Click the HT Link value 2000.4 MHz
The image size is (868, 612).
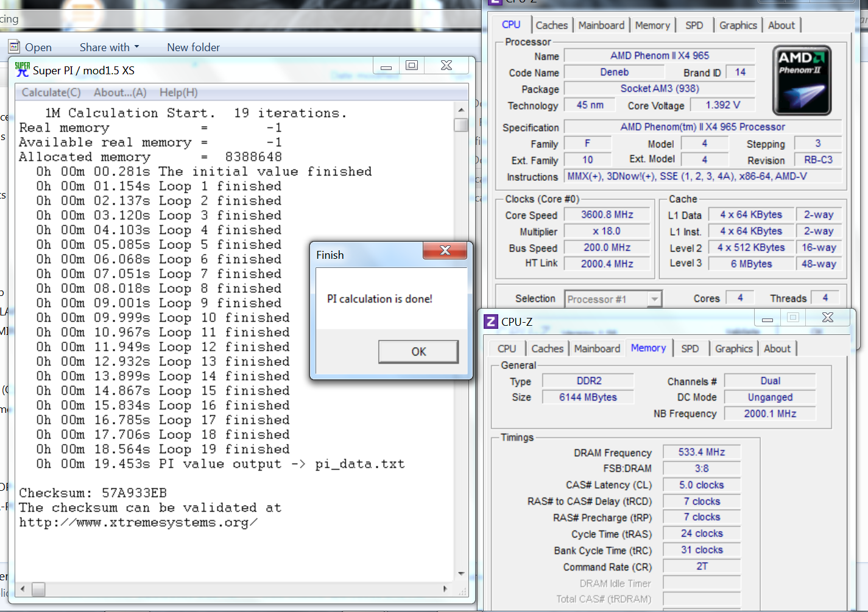pyautogui.click(x=607, y=264)
